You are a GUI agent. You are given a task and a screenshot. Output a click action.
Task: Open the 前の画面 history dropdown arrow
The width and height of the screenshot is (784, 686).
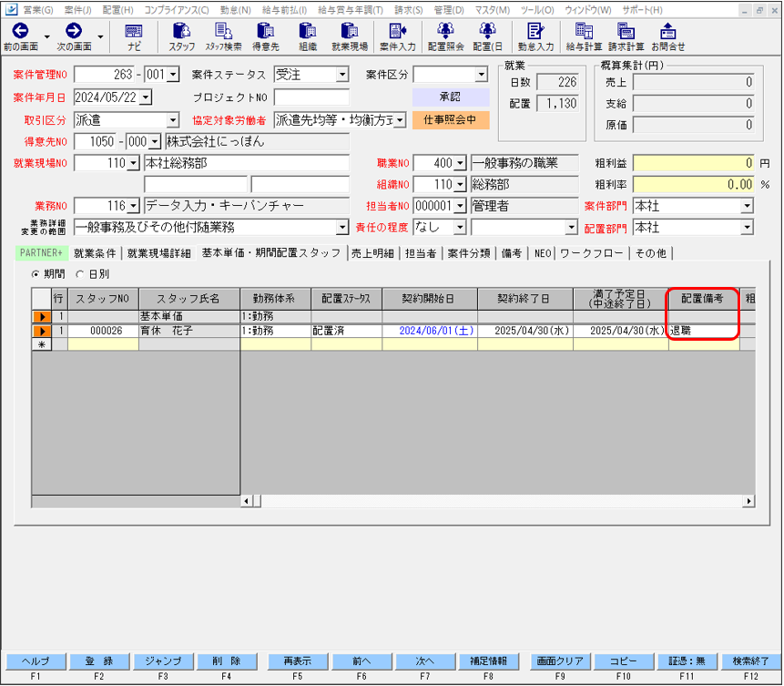47,36
